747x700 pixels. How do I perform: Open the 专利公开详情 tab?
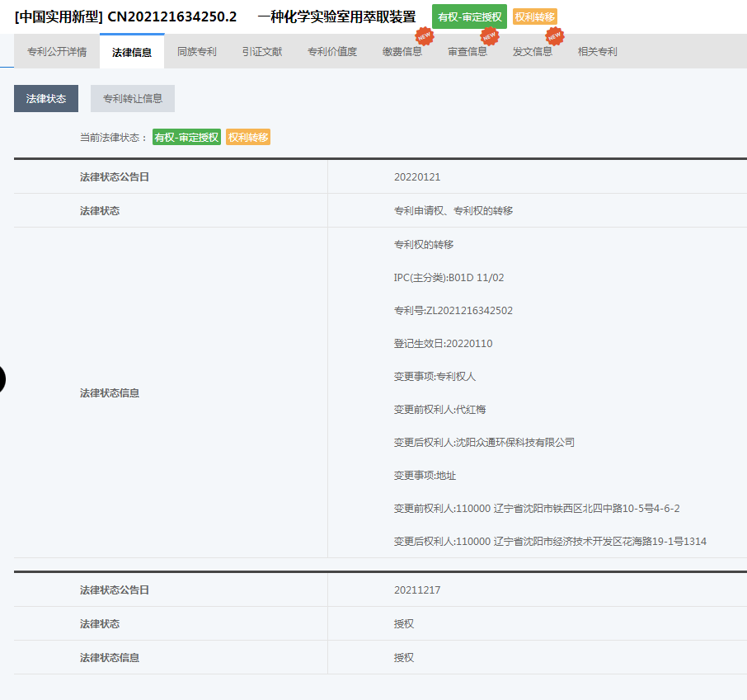click(x=57, y=52)
